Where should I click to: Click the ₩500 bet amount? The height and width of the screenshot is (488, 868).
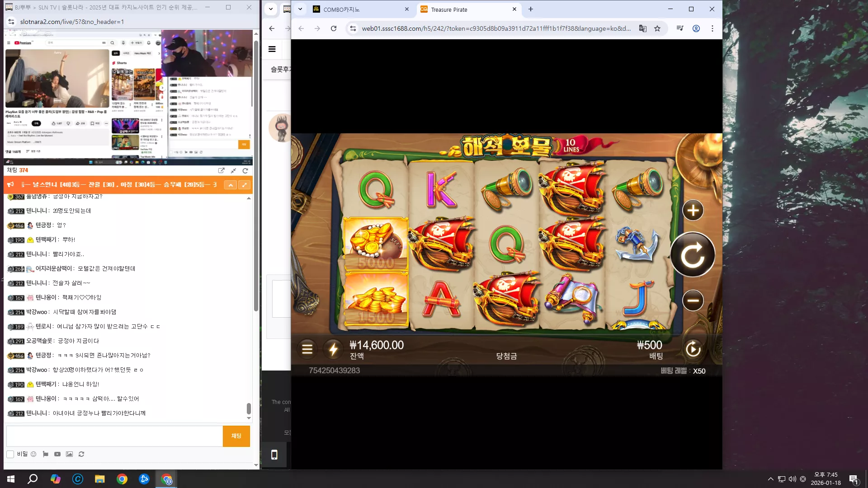650,345
